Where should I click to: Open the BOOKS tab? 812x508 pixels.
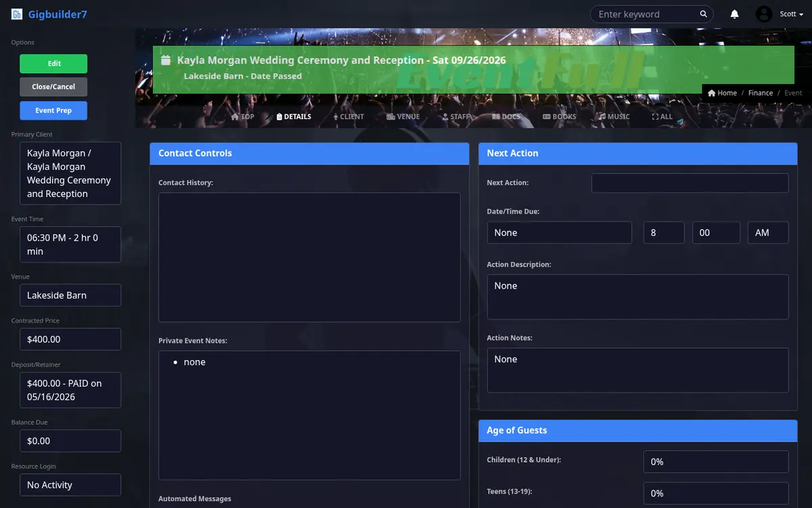point(560,117)
